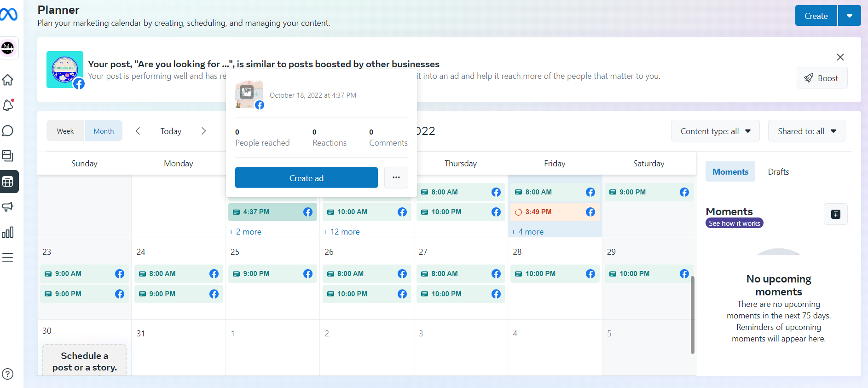Select the Drafts tab
The height and width of the screenshot is (388, 868).
pyautogui.click(x=778, y=172)
